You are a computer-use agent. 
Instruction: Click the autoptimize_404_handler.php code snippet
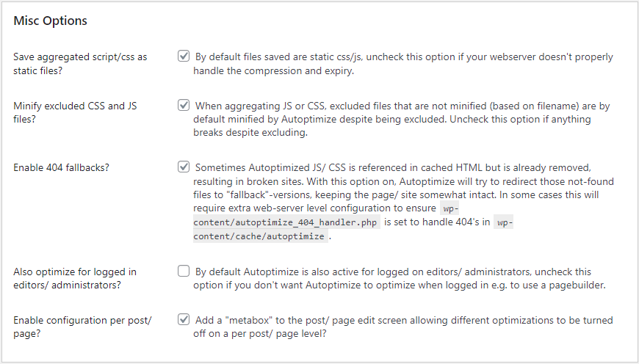[286, 223]
